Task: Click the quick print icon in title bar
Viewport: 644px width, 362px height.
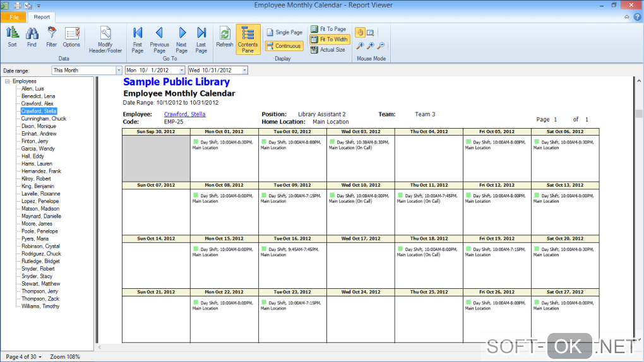Action: click(18, 6)
